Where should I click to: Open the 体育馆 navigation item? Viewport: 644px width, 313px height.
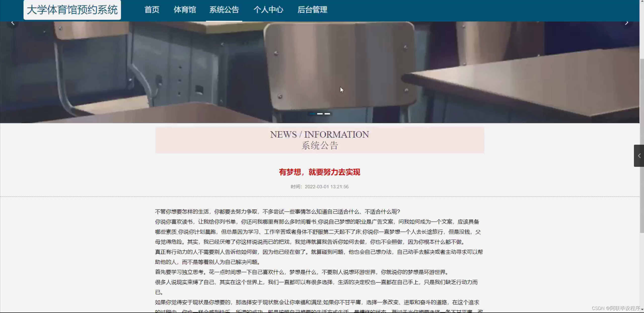(185, 10)
